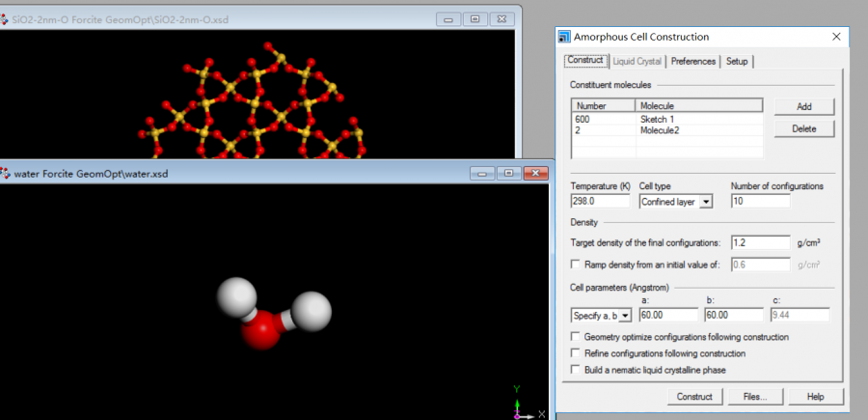Viewport: 868px width, 420px height.
Task: Click the cell parameter a field
Action: [x=668, y=315]
